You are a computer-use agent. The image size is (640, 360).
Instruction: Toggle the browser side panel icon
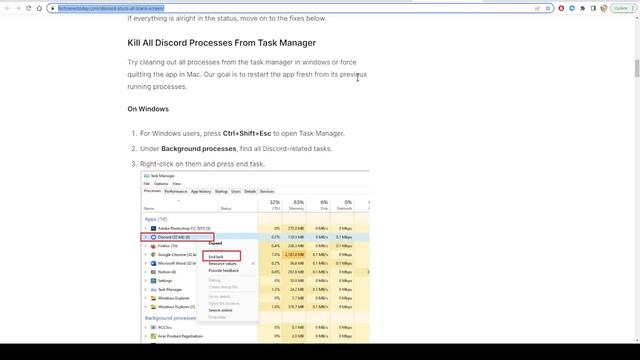click(x=593, y=8)
